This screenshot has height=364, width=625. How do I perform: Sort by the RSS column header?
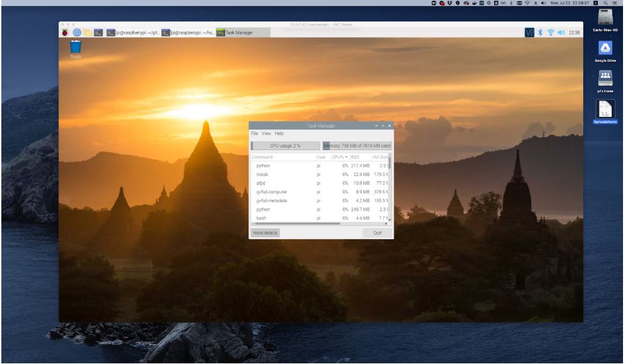[359, 157]
